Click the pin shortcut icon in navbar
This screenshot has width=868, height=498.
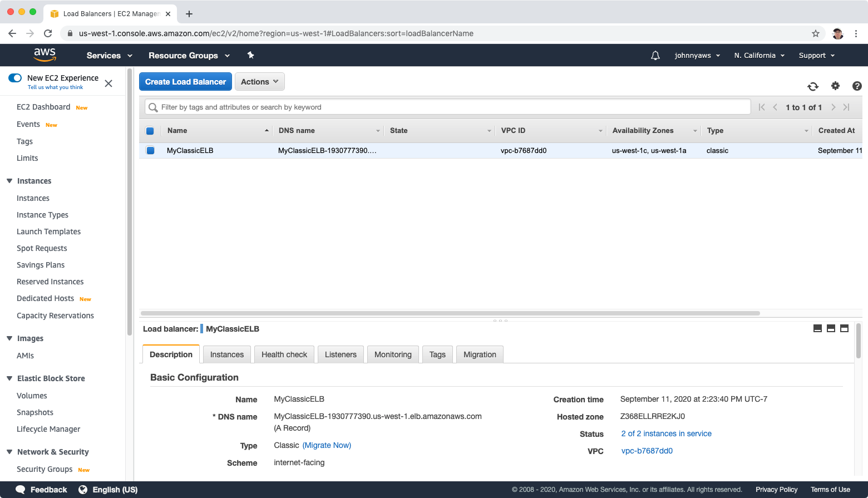250,55
